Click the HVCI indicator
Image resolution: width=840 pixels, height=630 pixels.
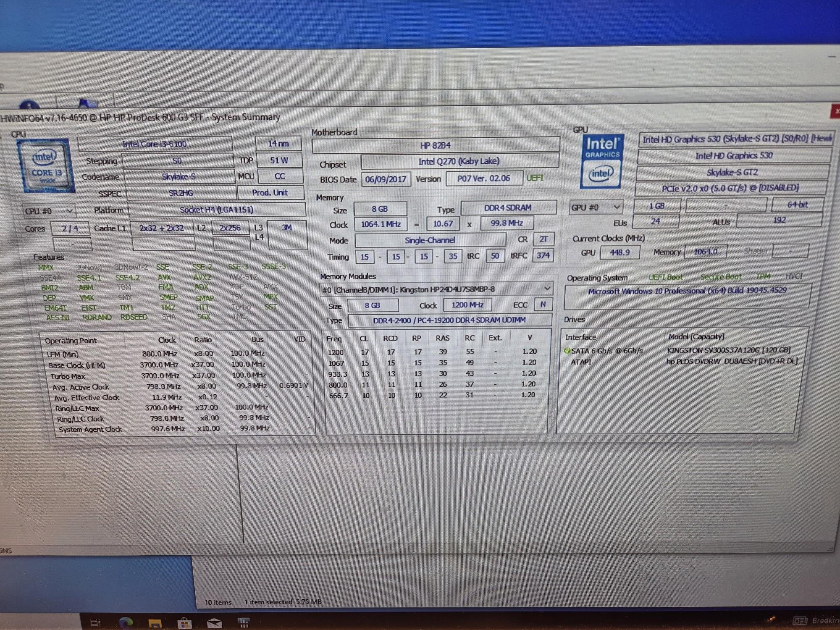[x=794, y=276]
